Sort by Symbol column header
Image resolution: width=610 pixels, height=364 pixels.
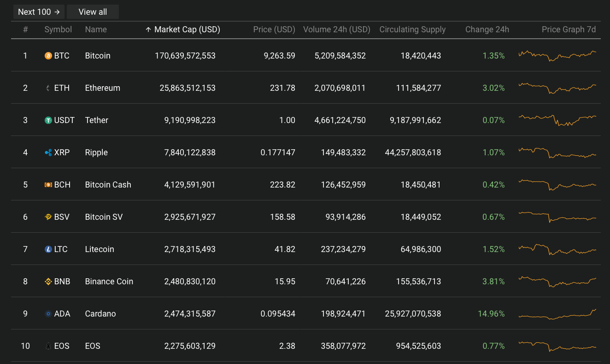58,29
